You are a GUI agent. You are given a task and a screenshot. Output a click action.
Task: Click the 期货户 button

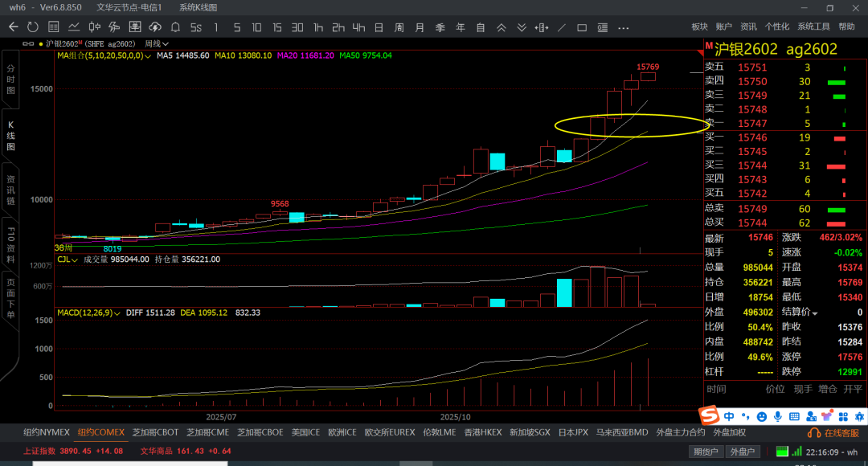point(706,452)
